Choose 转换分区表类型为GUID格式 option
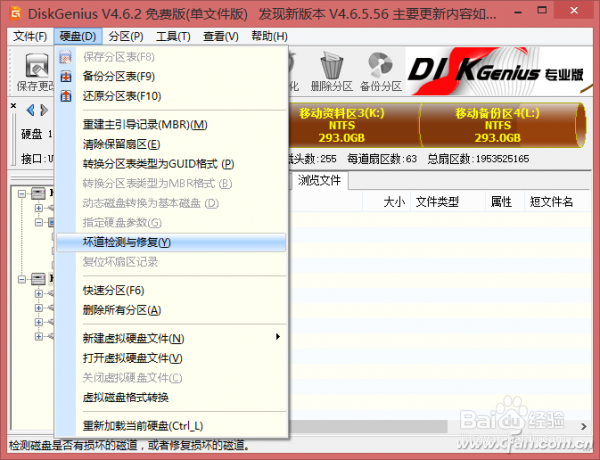 (171, 164)
